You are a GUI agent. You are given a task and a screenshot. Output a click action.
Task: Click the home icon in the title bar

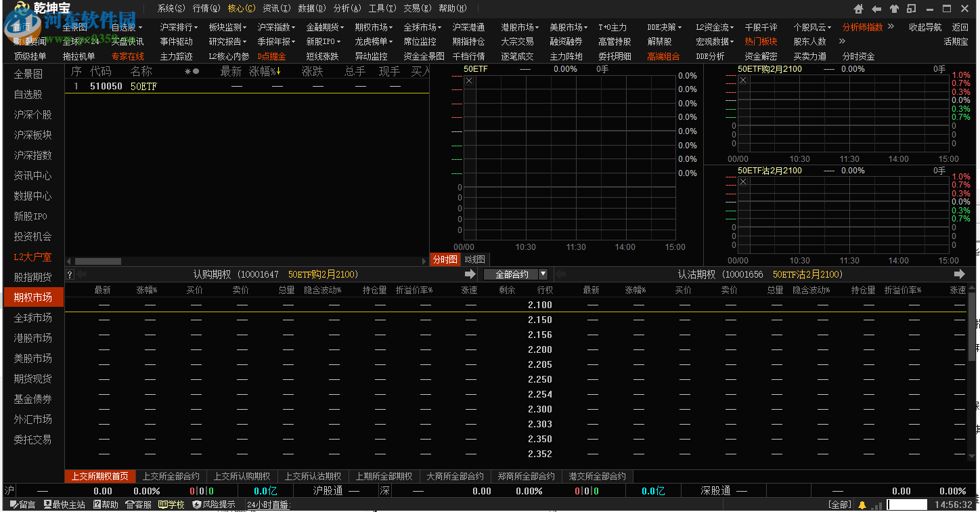tap(858, 8)
